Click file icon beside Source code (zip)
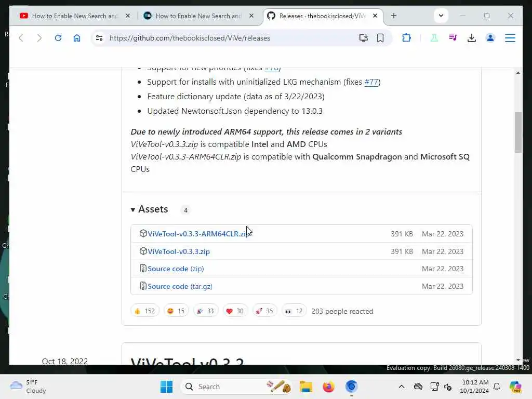This screenshot has height=399, width=532. point(143,269)
